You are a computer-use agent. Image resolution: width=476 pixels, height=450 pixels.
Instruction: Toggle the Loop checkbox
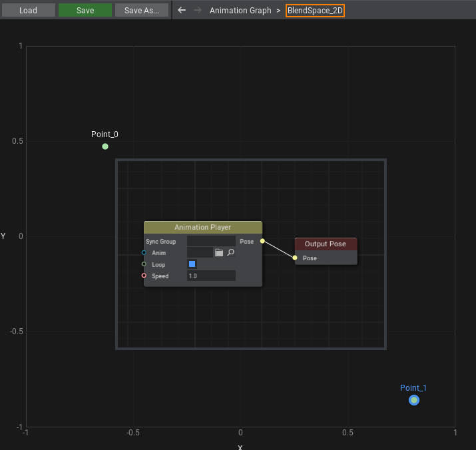(192, 264)
